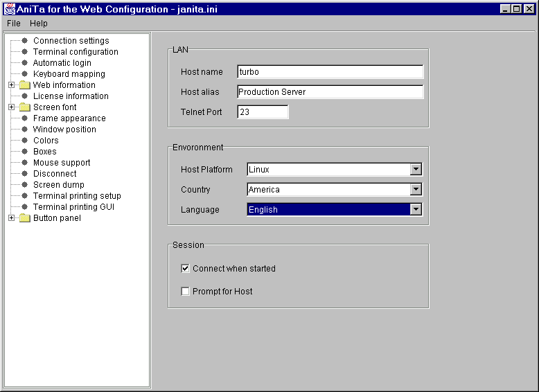The height and width of the screenshot is (392, 539).
Task: Select Disconnect in the tree
Action: pos(55,174)
